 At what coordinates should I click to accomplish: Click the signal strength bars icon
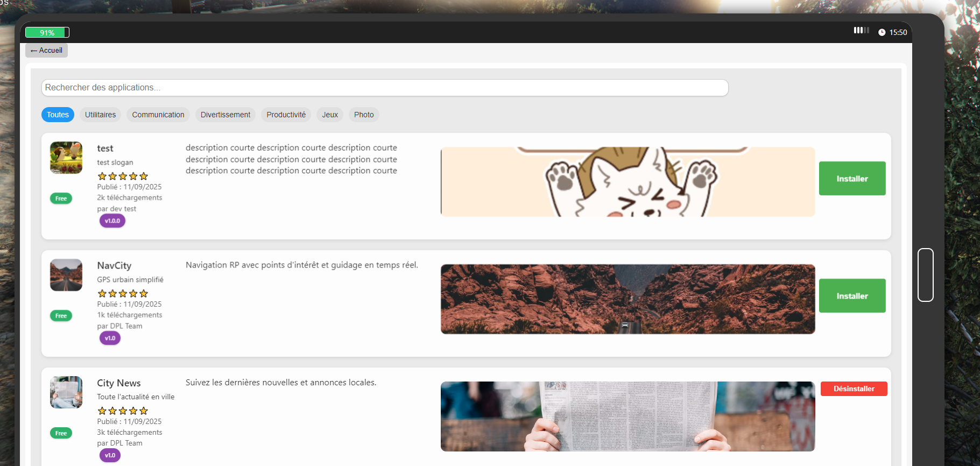[x=861, y=31]
